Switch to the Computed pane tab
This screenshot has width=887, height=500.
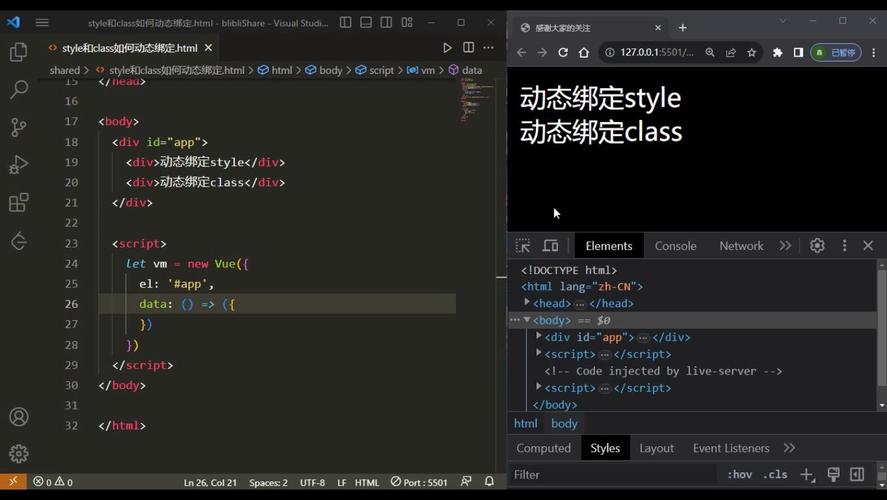[x=543, y=449]
